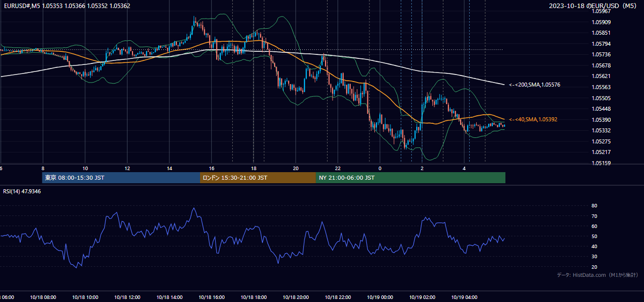Click the 10/19 00:00 time axis label
The image size is (644, 302).
pos(380,297)
